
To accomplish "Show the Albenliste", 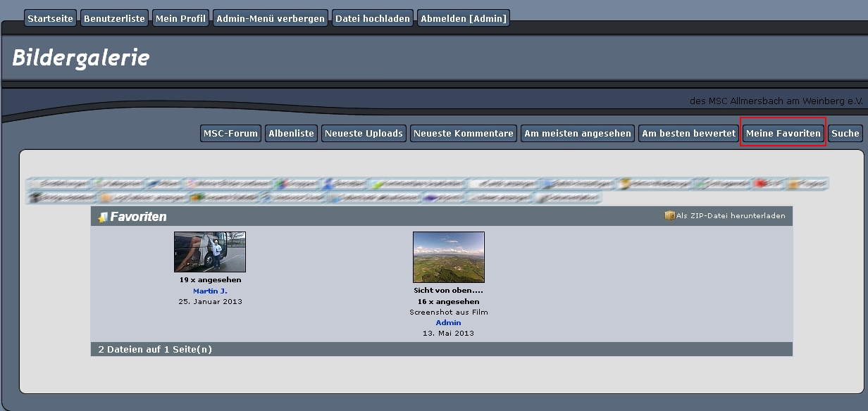I will pos(291,133).
